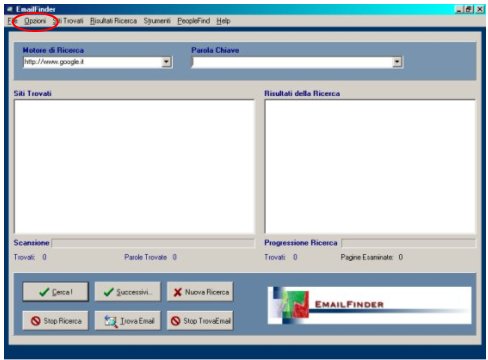Screen dimensions: 488x360
Task: Expand the Parola Chiave dropdown arrow
Action: point(397,62)
